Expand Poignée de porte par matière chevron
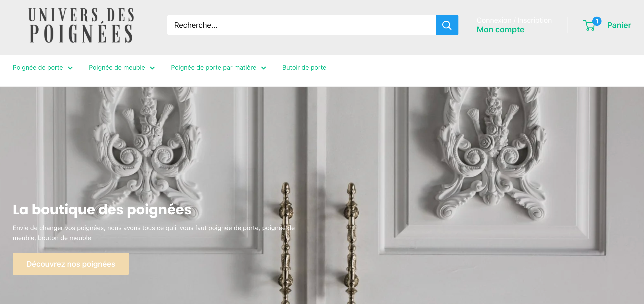The height and width of the screenshot is (304, 644). [264, 68]
